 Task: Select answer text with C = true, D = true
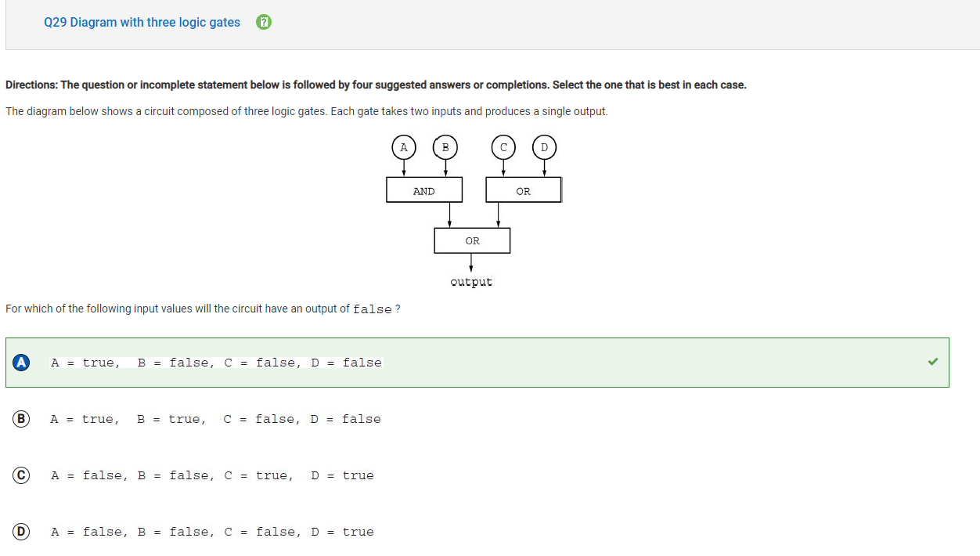(213, 475)
